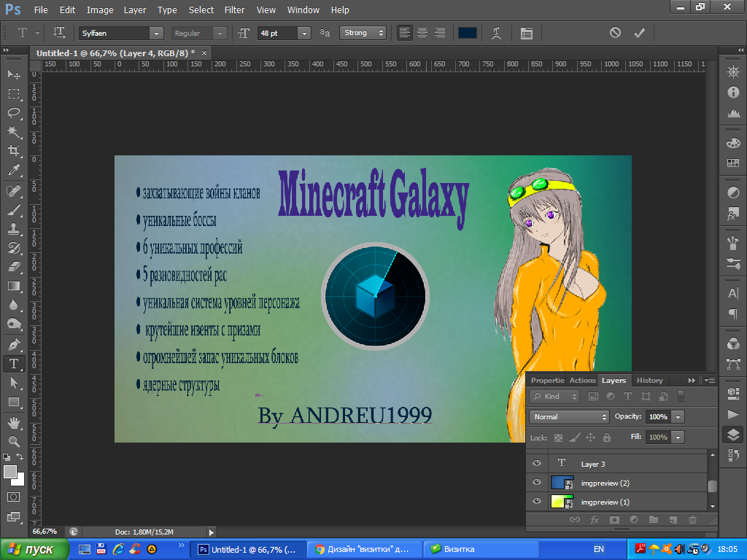Delete layer using trash icon
Viewport: 747px width, 560px height.
coord(693,519)
